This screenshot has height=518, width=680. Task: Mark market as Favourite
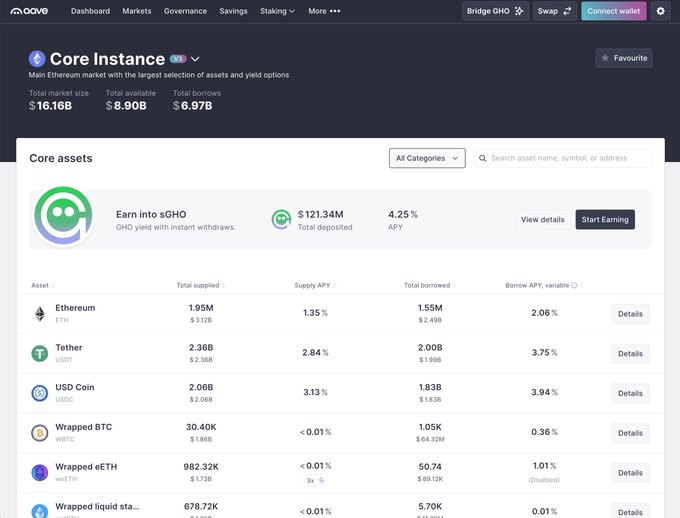pyautogui.click(x=624, y=58)
